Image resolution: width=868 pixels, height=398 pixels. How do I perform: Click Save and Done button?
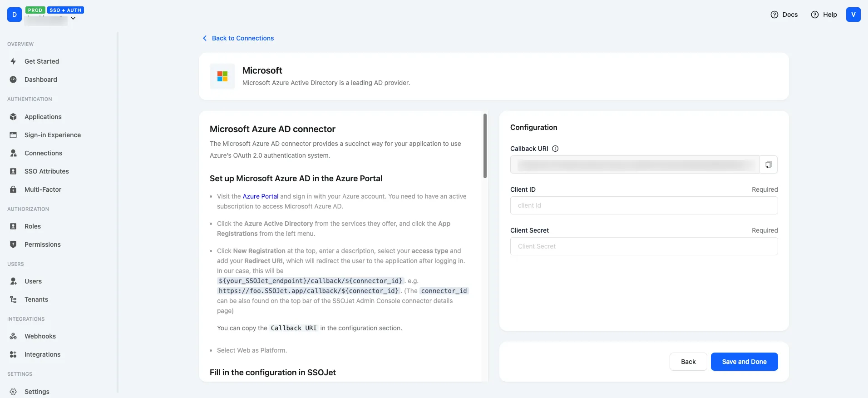(744, 362)
